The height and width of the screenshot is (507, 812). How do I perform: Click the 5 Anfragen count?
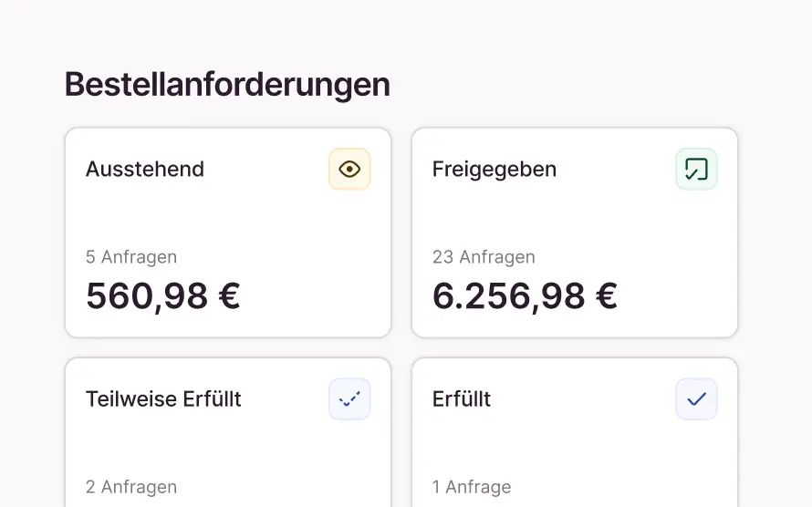[x=131, y=257]
